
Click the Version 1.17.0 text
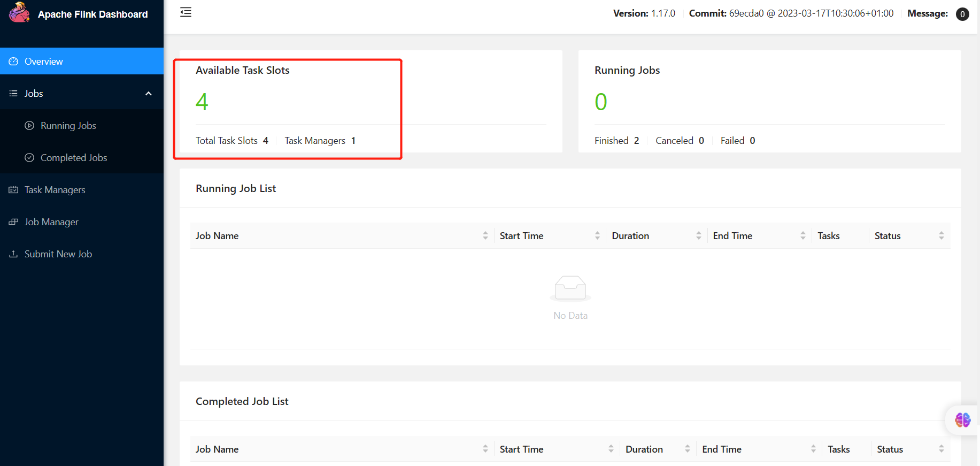pyautogui.click(x=644, y=13)
